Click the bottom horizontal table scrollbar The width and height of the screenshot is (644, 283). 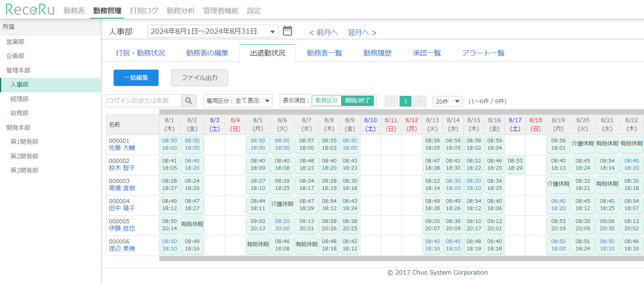(401, 258)
